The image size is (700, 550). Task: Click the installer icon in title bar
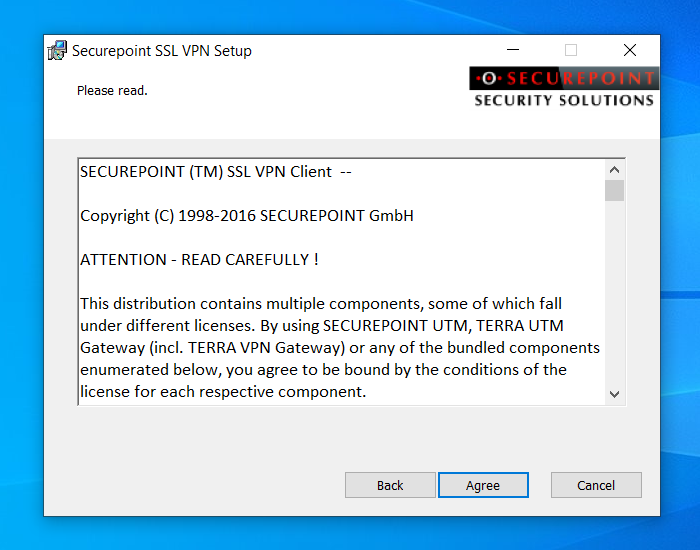(x=57, y=50)
